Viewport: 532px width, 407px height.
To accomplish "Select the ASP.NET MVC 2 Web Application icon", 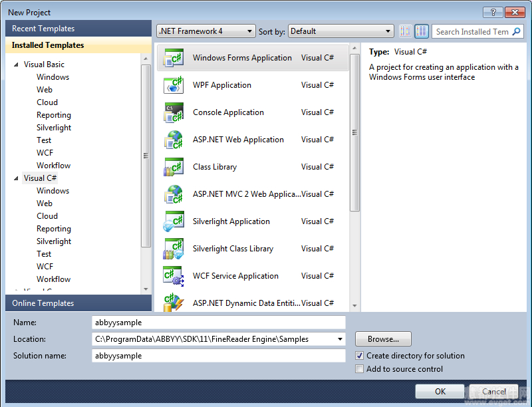I will (174, 194).
